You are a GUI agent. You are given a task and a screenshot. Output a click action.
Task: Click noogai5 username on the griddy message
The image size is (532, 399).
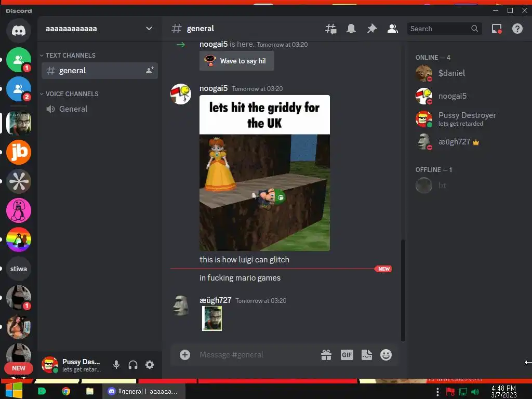click(x=214, y=88)
